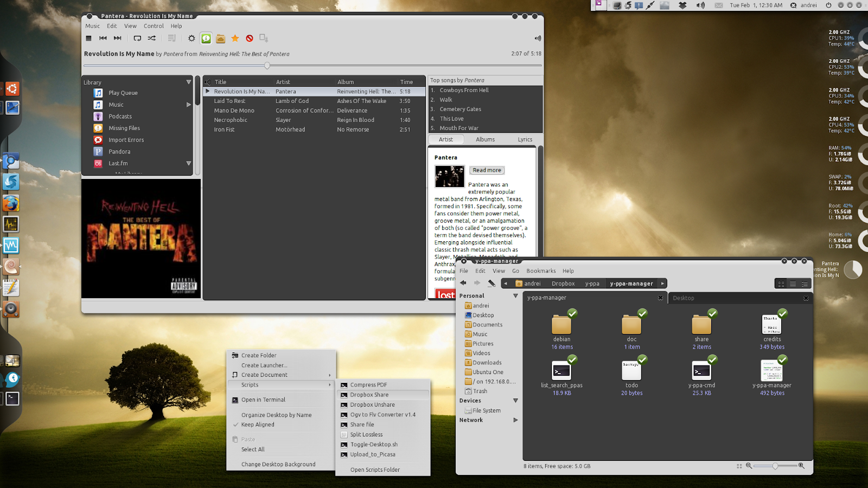Open the power menu in top panel
This screenshot has height=488, width=868.
(828, 5)
